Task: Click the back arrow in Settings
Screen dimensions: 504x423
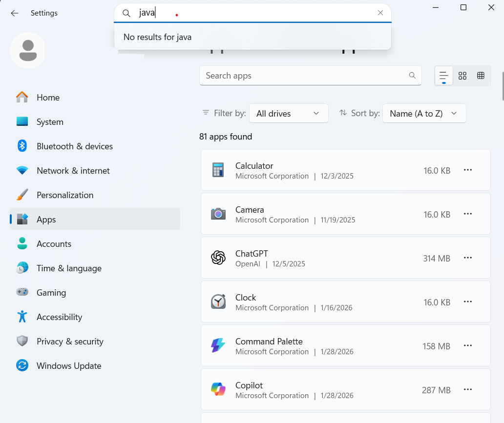Action: [15, 13]
